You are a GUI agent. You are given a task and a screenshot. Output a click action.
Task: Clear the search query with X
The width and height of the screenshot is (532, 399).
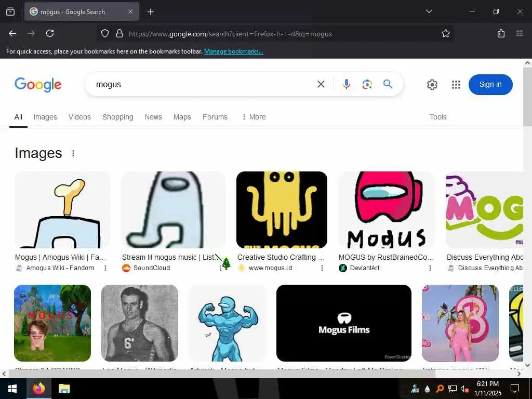coord(321,84)
